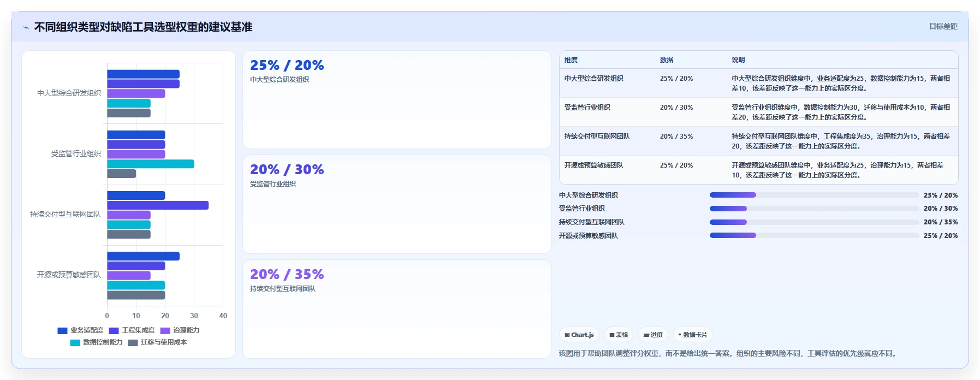Toggle the 业务适配度 legend color box
The height and width of the screenshot is (380, 980).
click(62, 330)
